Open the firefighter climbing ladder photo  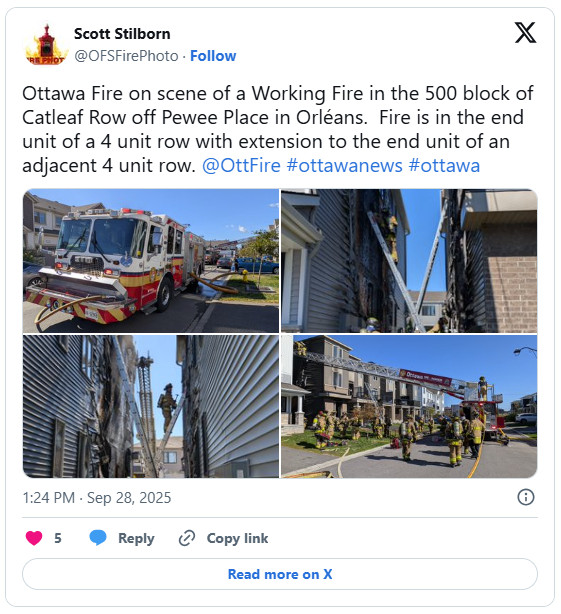(151, 406)
